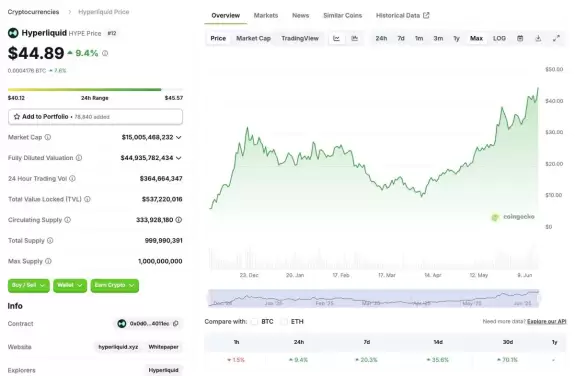The image size is (575, 376).
Task: Open the hyperliquid.xyz website link
Action: click(x=118, y=347)
